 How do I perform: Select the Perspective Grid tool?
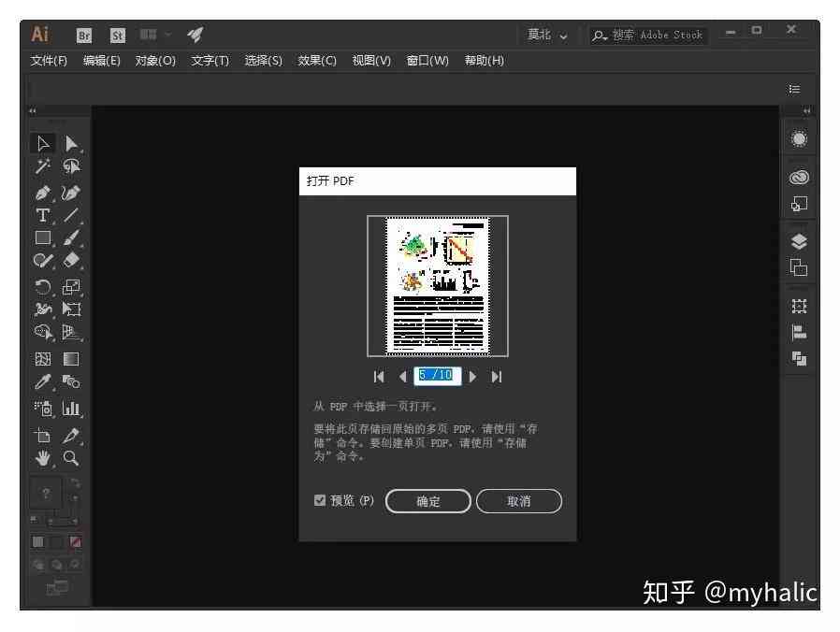click(x=71, y=333)
